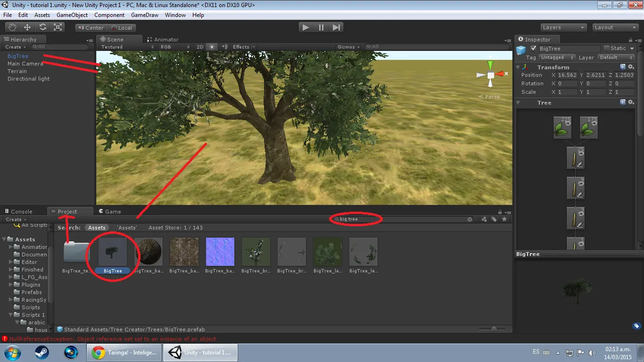Select the 'Assets' folder search scope
644x362 pixels.
(x=127, y=228)
